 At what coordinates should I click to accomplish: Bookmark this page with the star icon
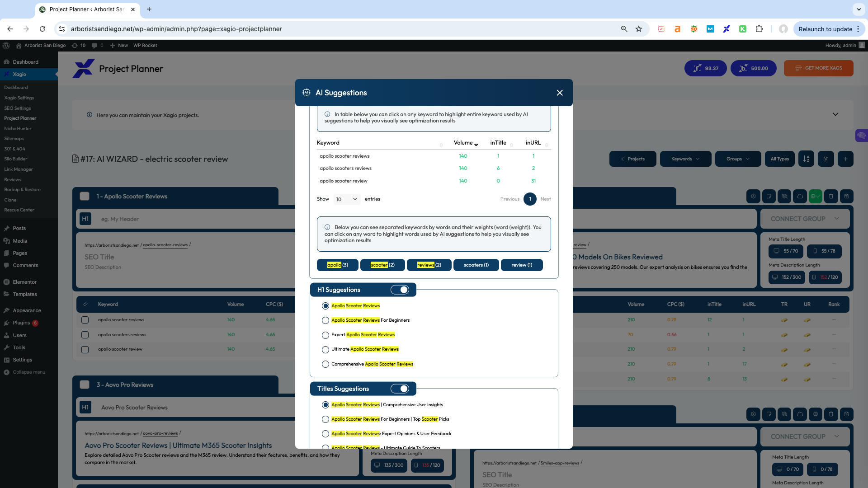(x=639, y=29)
